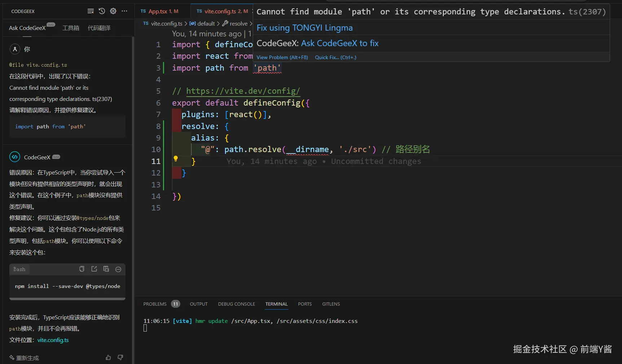622x364 pixels.
Task: Open the Ports panel tab
Action: (x=305, y=304)
